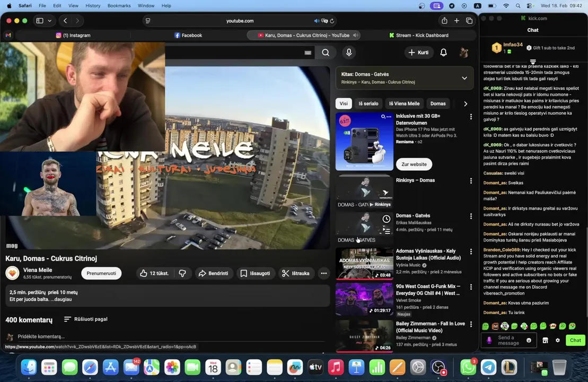
Task: Open 90s West Coast G-Funk Mix thumbnail
Action: 364,299
